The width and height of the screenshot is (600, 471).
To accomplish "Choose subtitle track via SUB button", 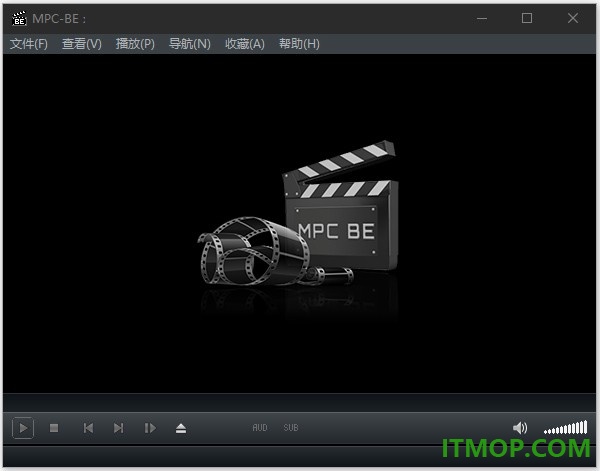I will pos(291,428).
